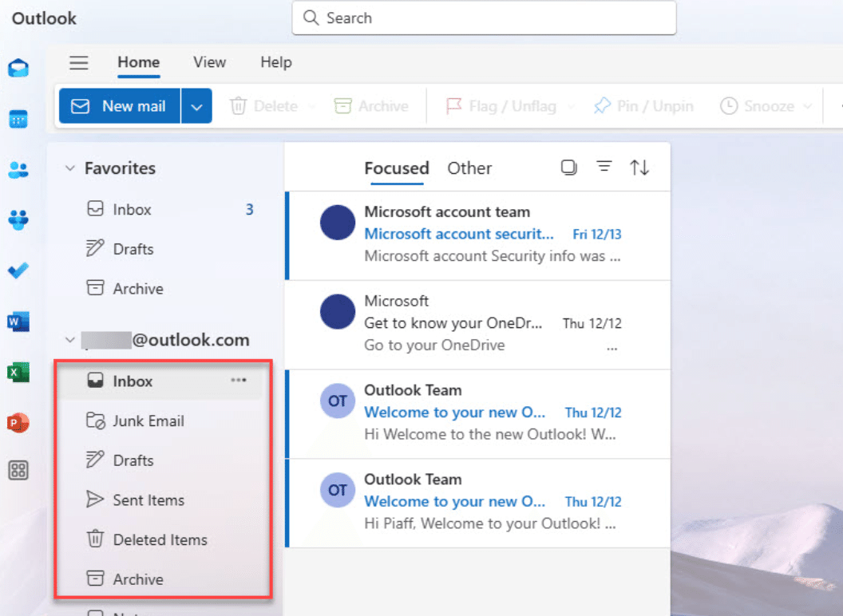The width and height of the screenshot is (843, 616).
Task: Open Drafts under Favorites
Action: (x=161, y=249)
